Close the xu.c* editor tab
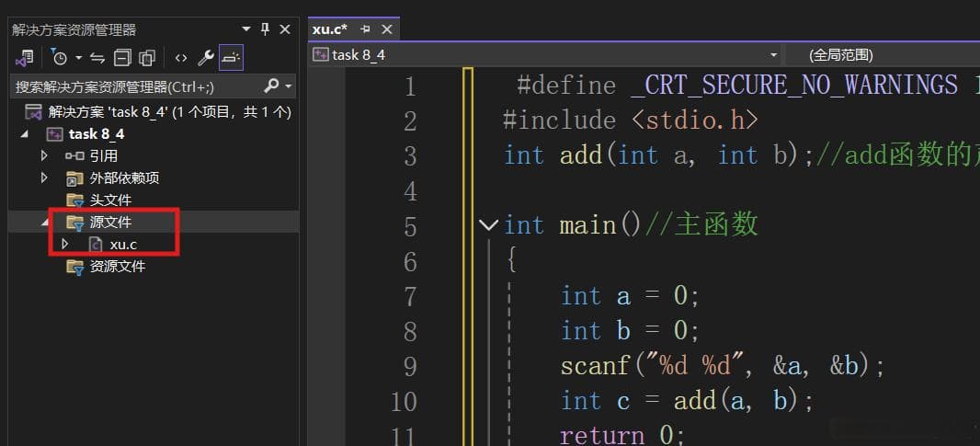The image size is (980, 446). coord(387,29)
